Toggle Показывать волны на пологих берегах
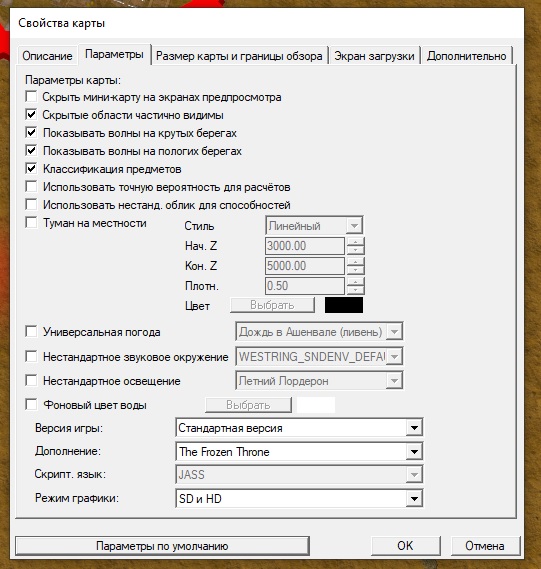 [31, 150]
